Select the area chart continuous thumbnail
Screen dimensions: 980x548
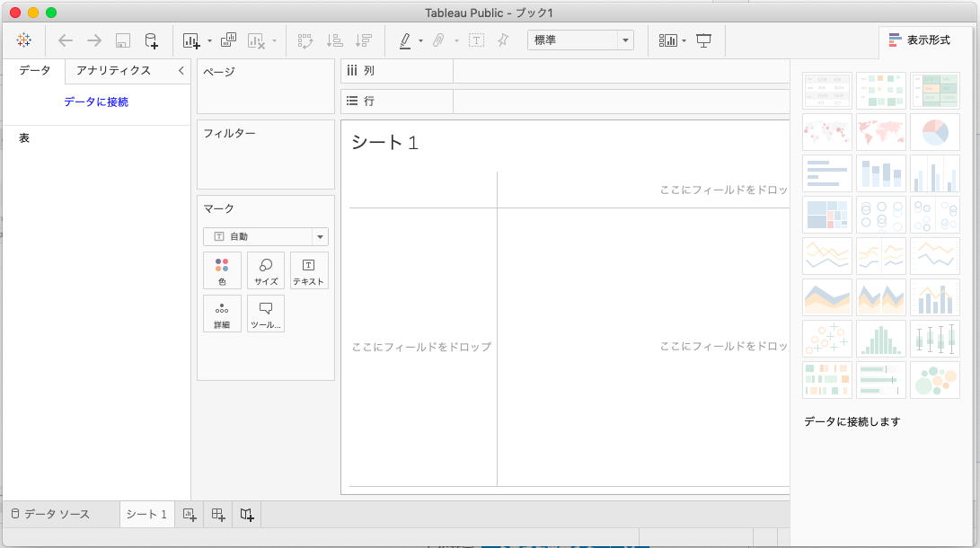(827, 296)
